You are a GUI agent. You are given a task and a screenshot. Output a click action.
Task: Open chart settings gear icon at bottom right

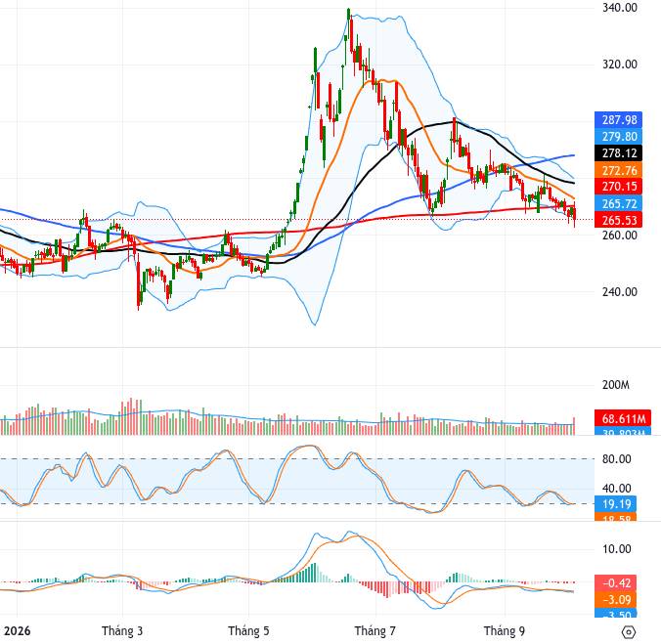point(628,632)
